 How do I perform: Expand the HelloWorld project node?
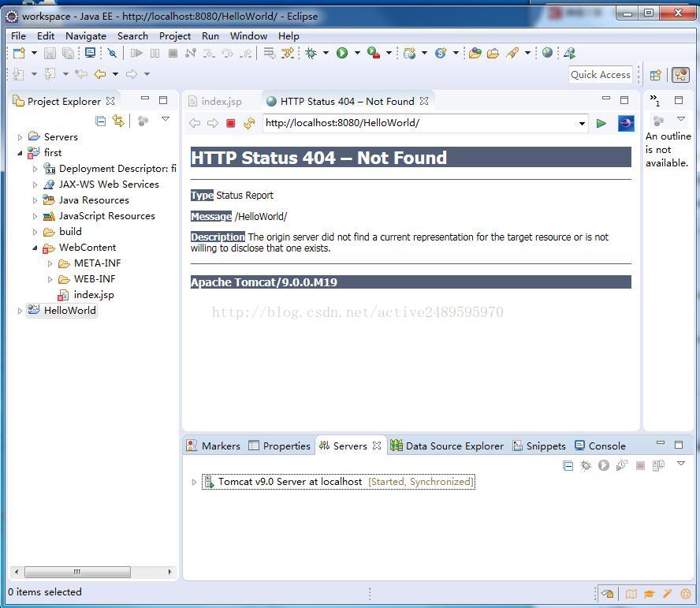[20, 311]
